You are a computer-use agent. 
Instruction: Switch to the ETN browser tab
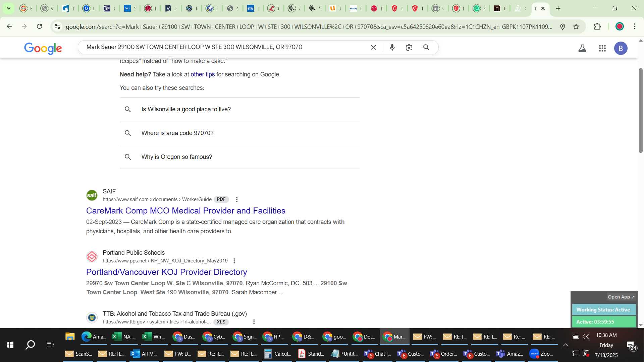[252, 8]
